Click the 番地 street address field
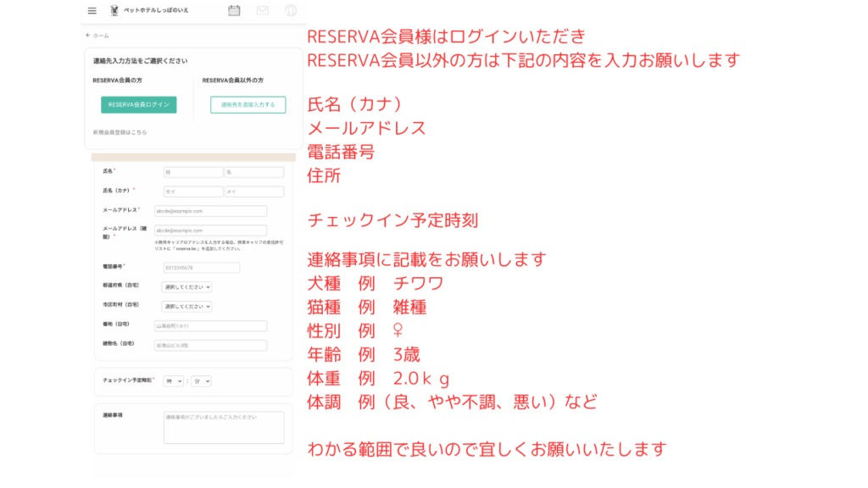The width and height of the screenshot is (868, 488). [210, 325]
